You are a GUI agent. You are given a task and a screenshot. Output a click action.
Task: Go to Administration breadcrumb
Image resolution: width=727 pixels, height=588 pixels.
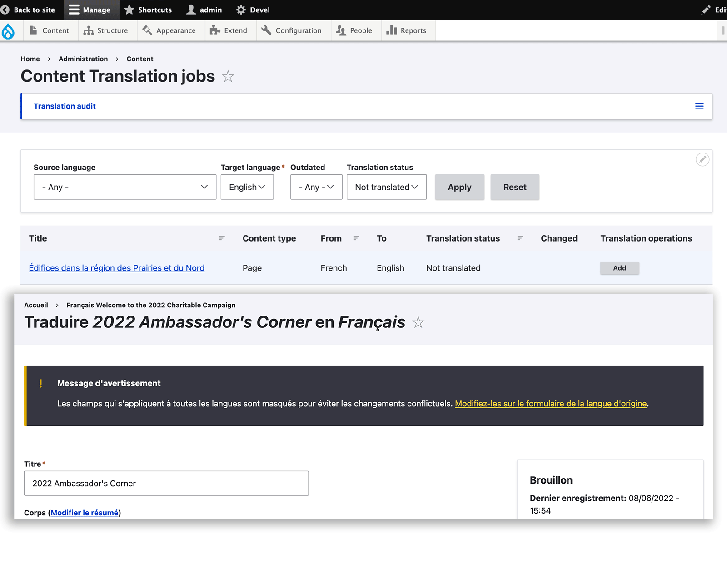[83, 59]
